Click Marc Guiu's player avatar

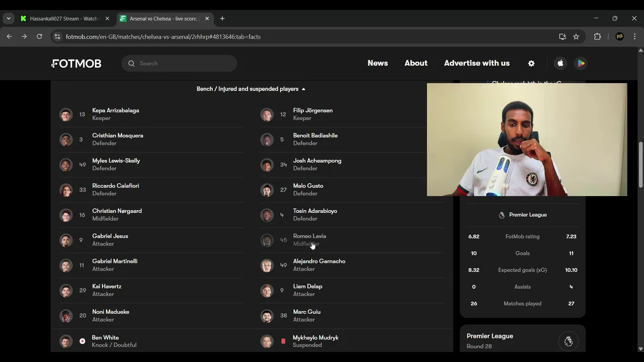[x=267, y=316]
